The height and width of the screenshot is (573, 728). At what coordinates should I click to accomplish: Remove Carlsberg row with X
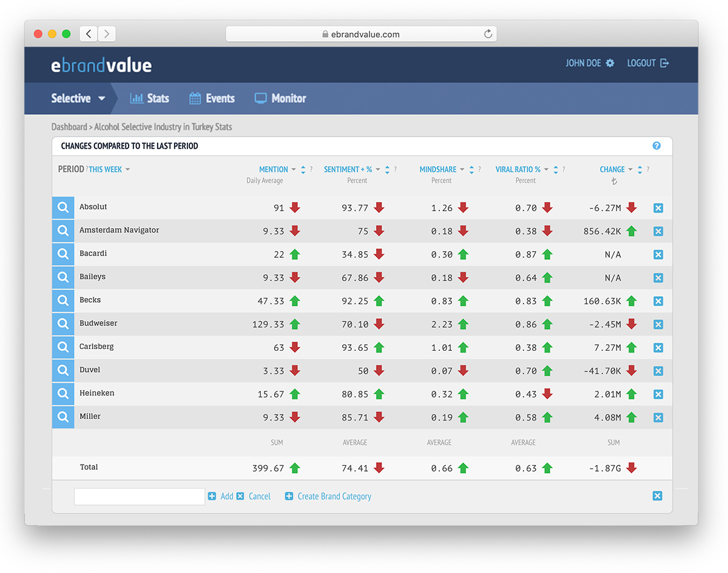click(x=658, y=348)
